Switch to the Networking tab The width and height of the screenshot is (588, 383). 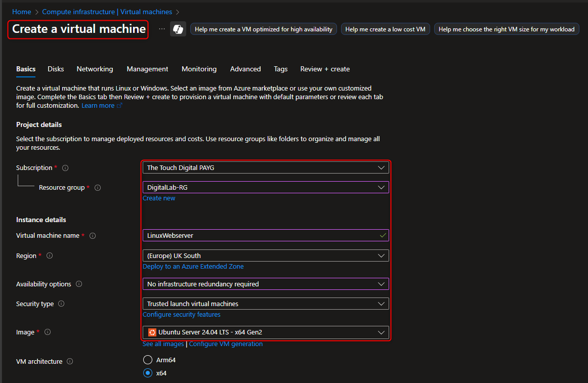click(95, 69)
